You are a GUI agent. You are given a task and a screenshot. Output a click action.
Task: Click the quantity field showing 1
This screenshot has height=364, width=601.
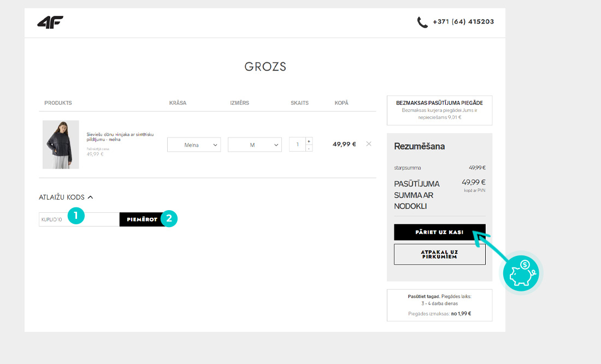click(x=297, y=145)
